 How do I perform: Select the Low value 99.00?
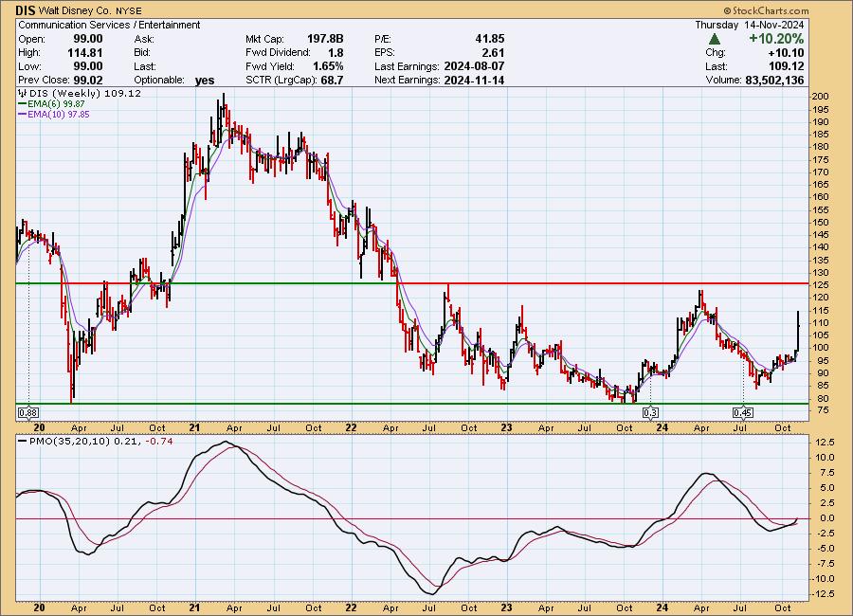point(88,66)
